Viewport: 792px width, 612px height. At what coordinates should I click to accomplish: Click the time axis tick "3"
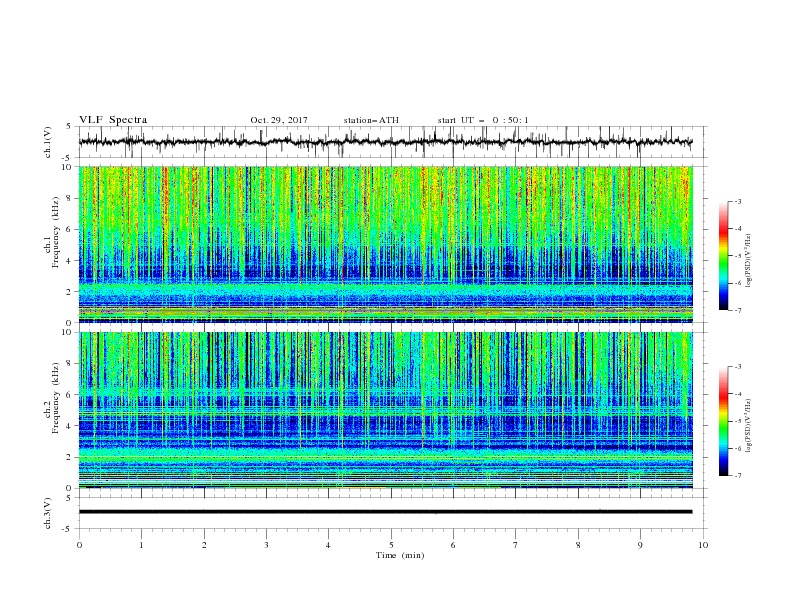click(266, 545)
